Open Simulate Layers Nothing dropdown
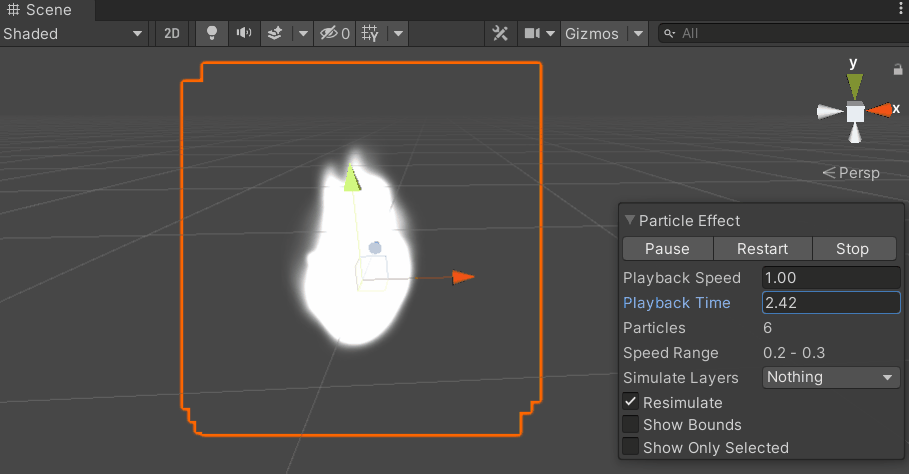The height and width of the screenshot is (474, 909). click(831, 377)
